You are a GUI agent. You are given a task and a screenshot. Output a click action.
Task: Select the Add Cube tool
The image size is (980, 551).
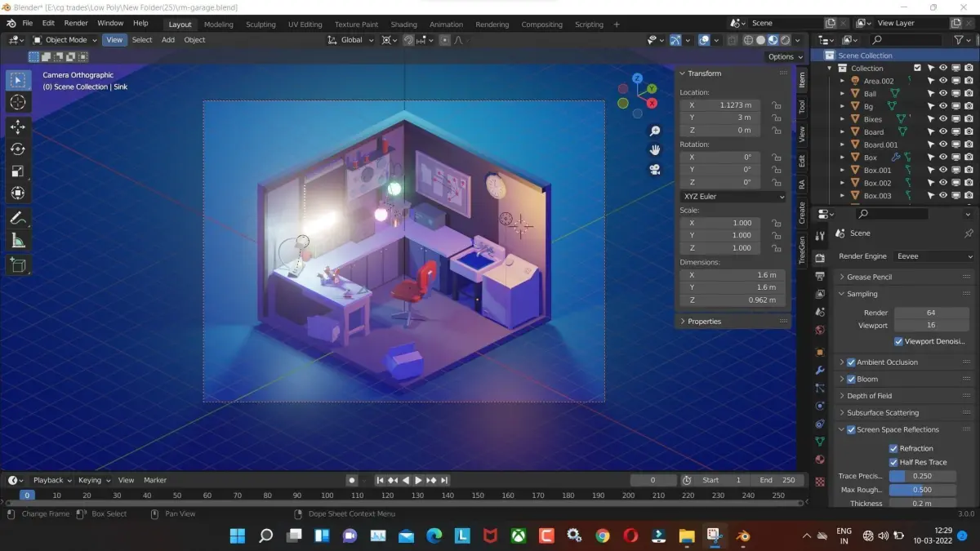click(18, 264)
